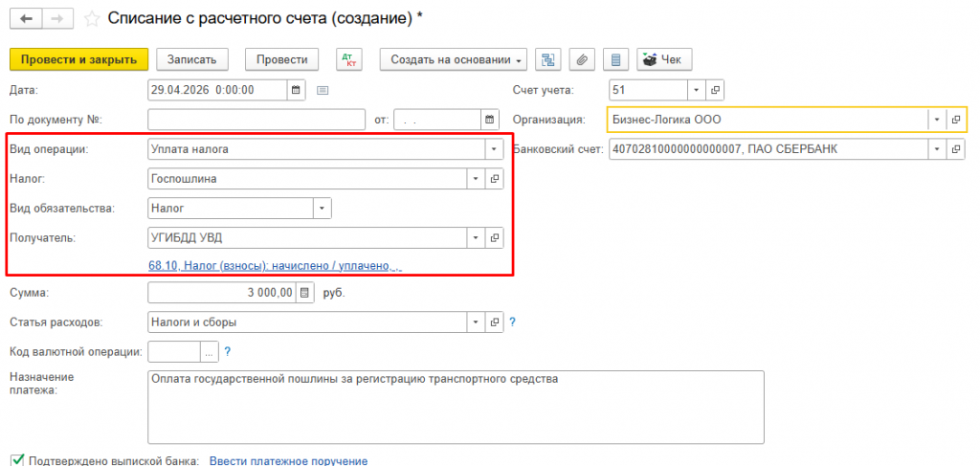Show help for Код валютной операции question mark
This screenshot has height=466, width=980.
coord(228,352)
